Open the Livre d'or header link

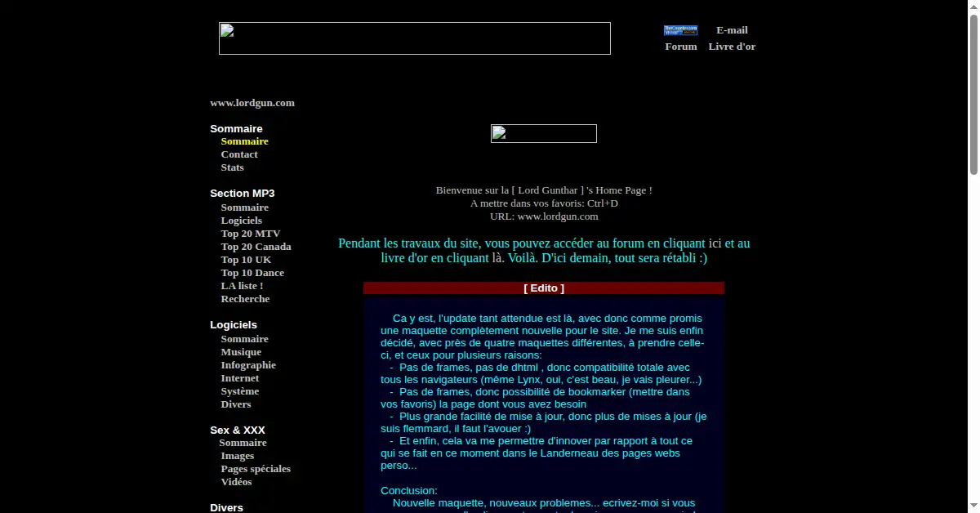click(732, 47)
